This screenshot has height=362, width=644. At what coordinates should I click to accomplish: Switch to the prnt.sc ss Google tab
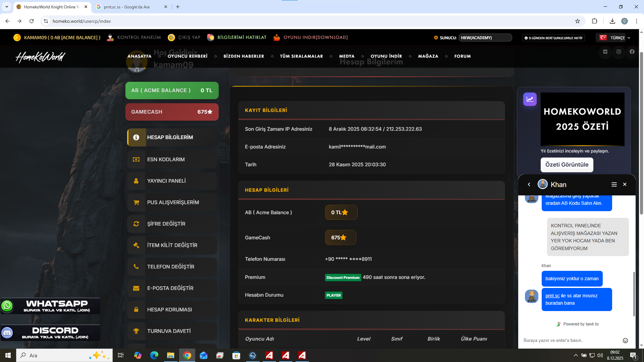pyautogui.click(x=131, y=7)
